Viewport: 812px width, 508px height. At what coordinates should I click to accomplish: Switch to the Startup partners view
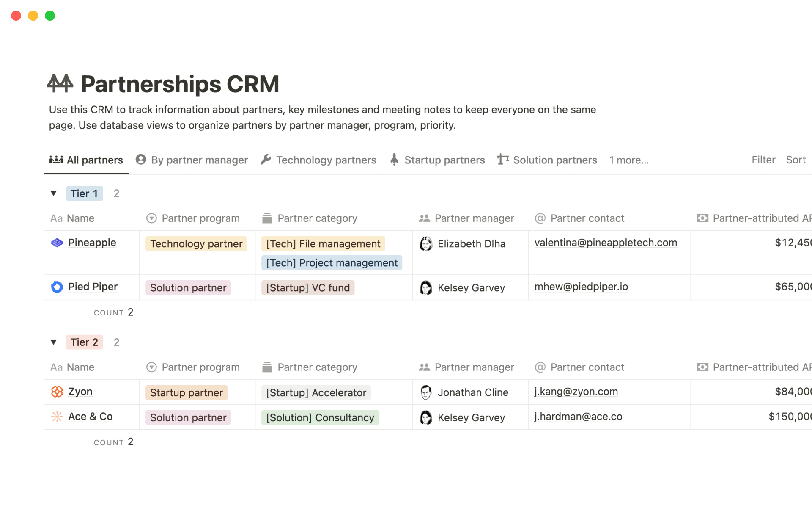click(x=444, y=160)
